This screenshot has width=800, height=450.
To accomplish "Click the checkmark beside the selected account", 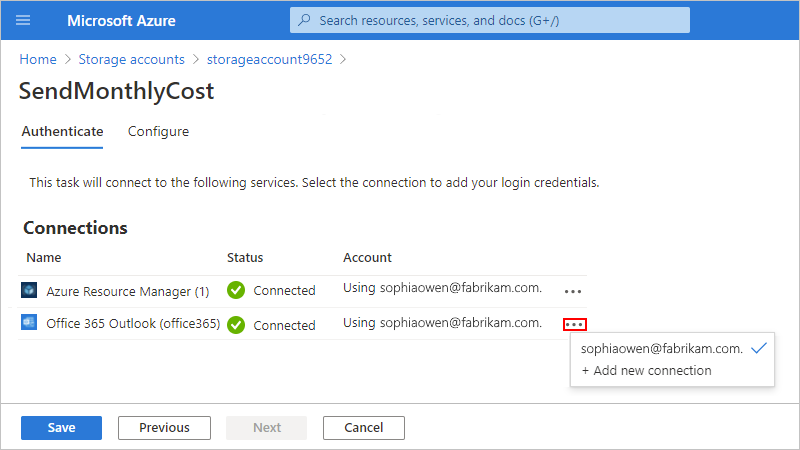I will coord(759,348).
